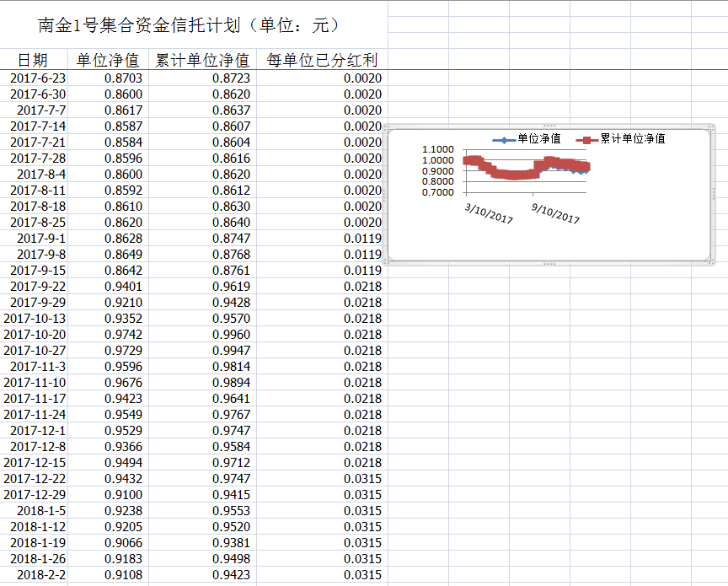Click the 单位净值 column header cell
Image resolution: width=728 pixels, height=586 pixels.
108,60
